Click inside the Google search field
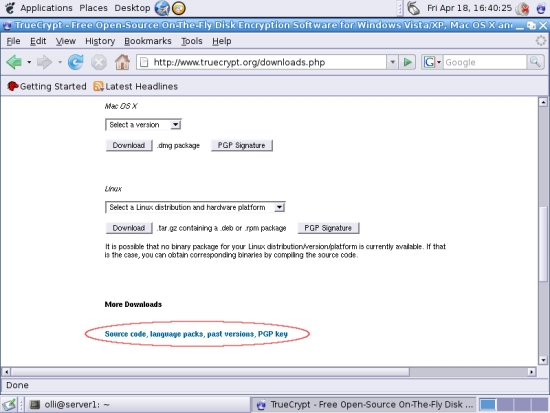The width and height of the screenshot is (550, 413). pyautogui.click(x=485, y=62)
